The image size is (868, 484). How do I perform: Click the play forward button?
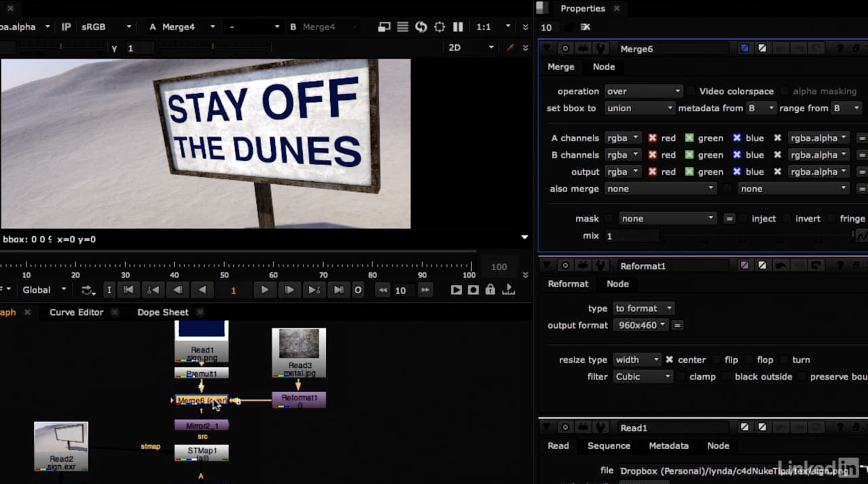(265, 290)
